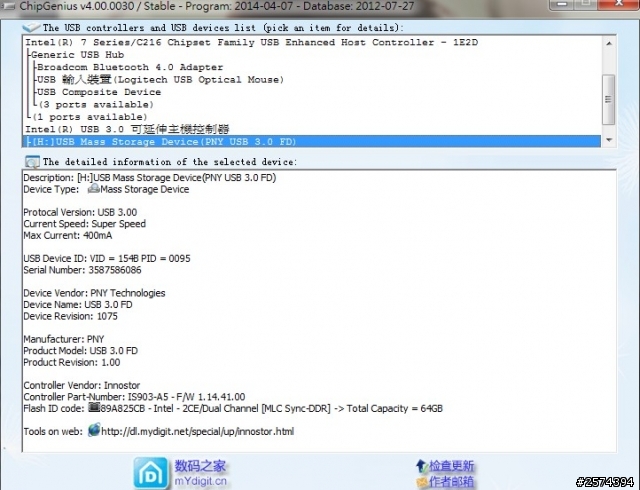Click the ChipGenius window title bar text
Screen dimensions: 640x490
click(217, 6)
